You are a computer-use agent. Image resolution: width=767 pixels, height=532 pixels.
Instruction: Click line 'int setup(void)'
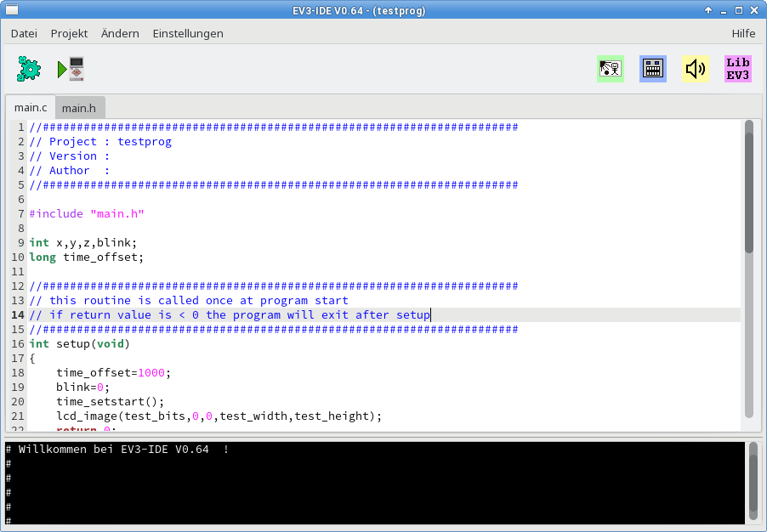[x=80, y=343]
